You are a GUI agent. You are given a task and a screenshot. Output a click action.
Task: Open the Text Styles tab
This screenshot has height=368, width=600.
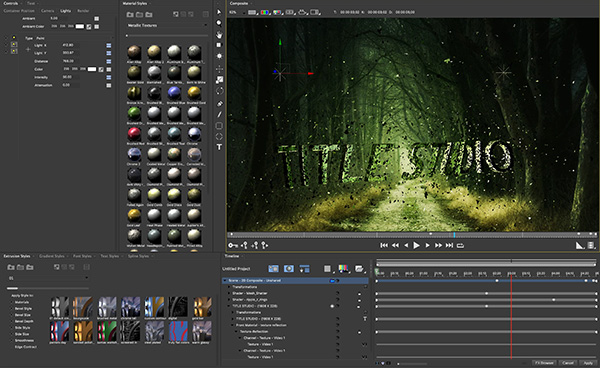click(109, 256)
